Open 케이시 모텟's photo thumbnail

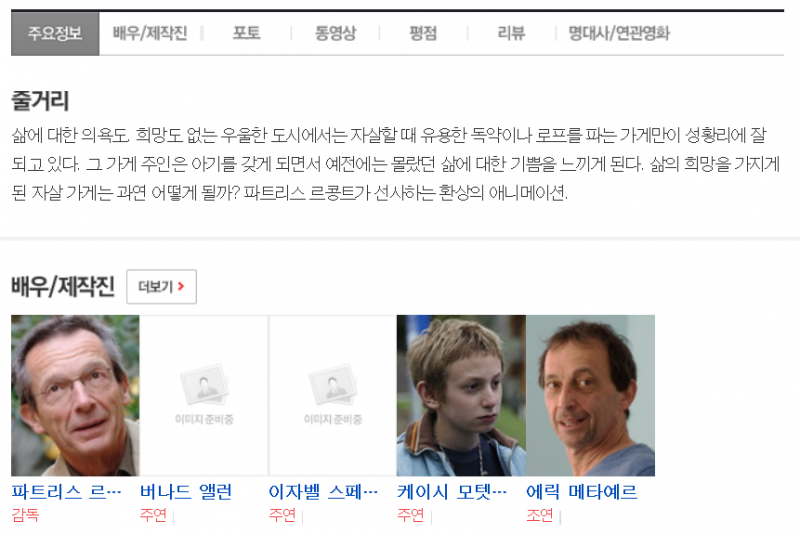[461, 395]
